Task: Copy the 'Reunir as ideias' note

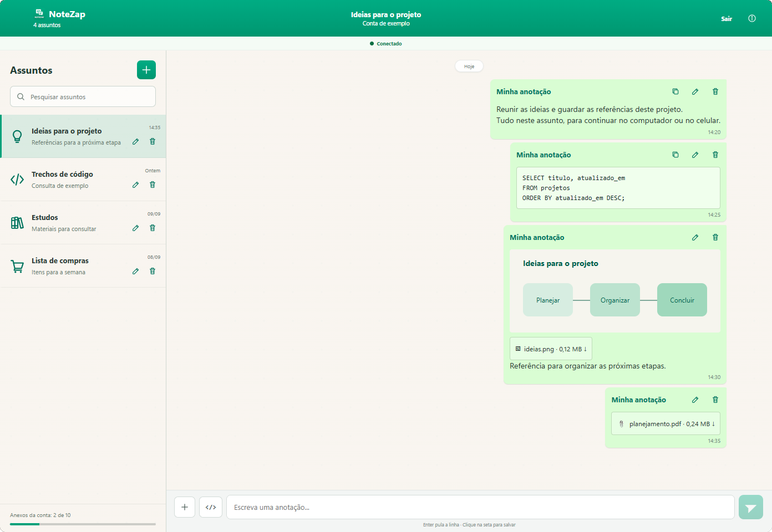Action: [675, 92]
